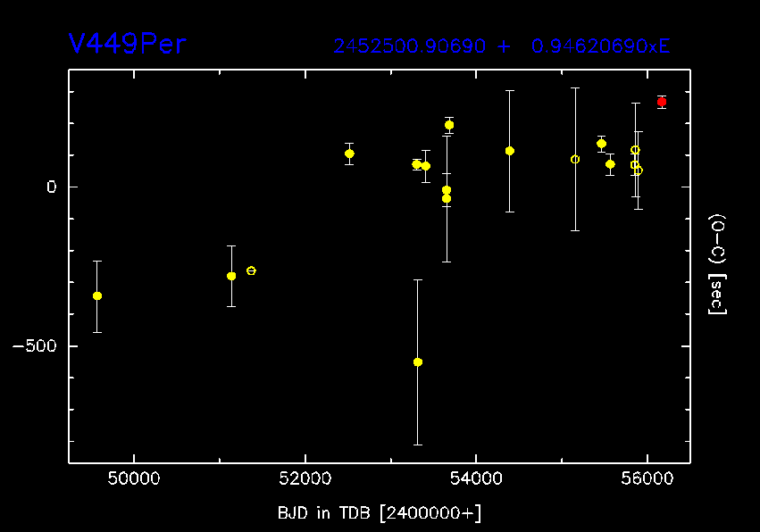Click the V449Per plot title

[x=128, y=45]
